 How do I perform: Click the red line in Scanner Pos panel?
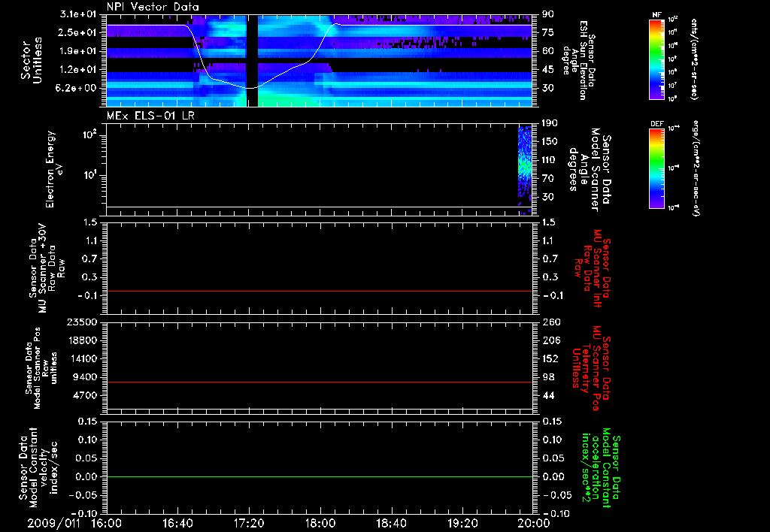point(319,382)
